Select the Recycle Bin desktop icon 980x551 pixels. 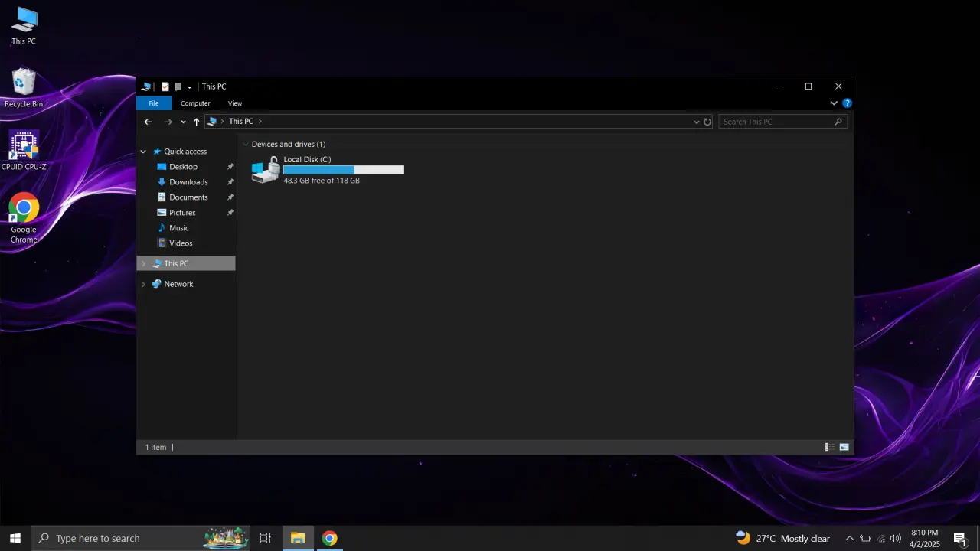[24, 89]
